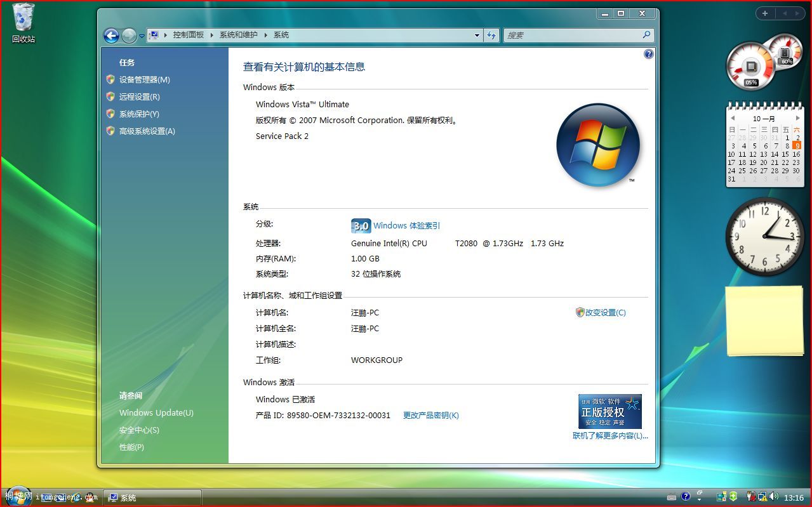The width and height of the screenshot is (812, 507).
Task: Open the recent pages dropdown arrow
Action: (142, 36)
